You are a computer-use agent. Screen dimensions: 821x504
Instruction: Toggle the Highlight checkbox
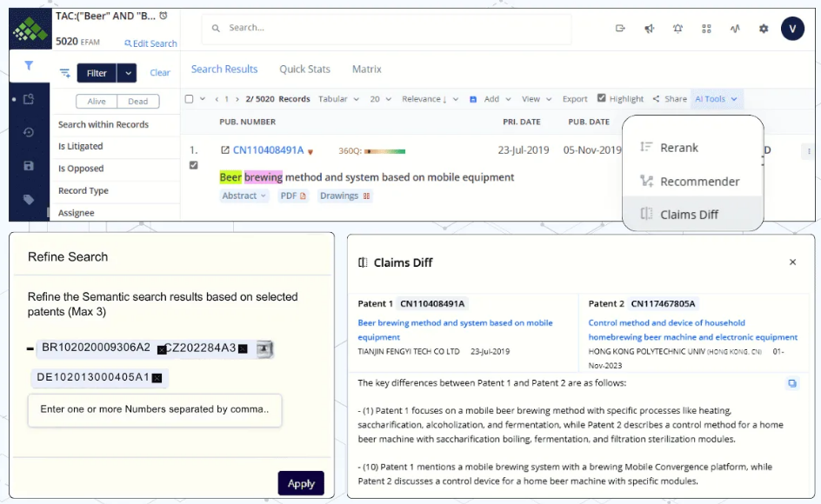pyautogui.click(x=602, y=98)
